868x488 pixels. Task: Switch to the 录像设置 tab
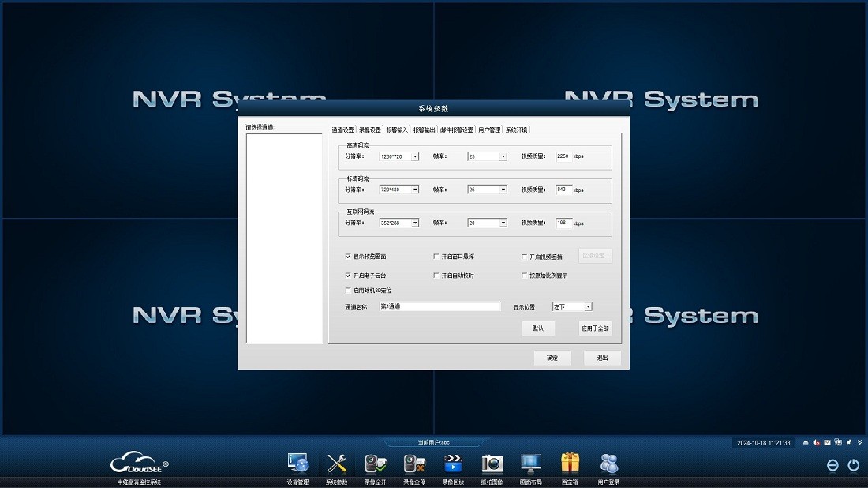click(369, 130)
